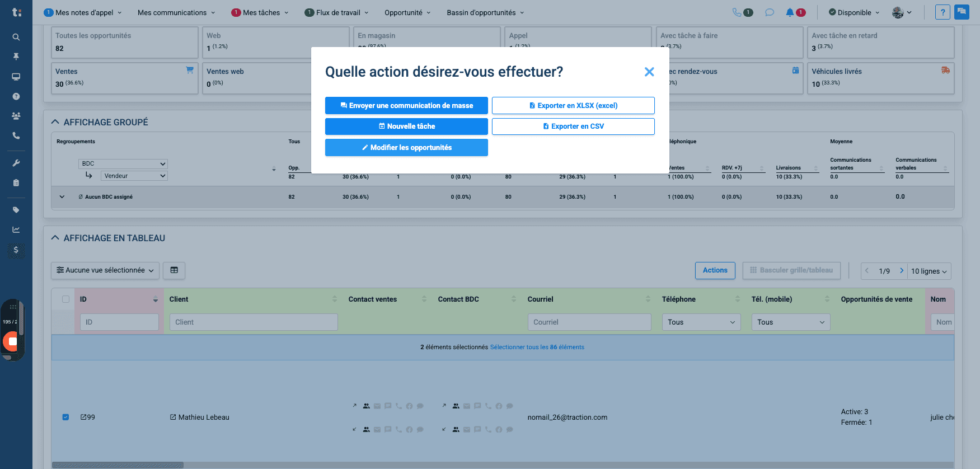The width and height of the screenshot is (980, 469).
Task: Open the clipboard icon in left sidebar
Action: (x=16, y=182)
